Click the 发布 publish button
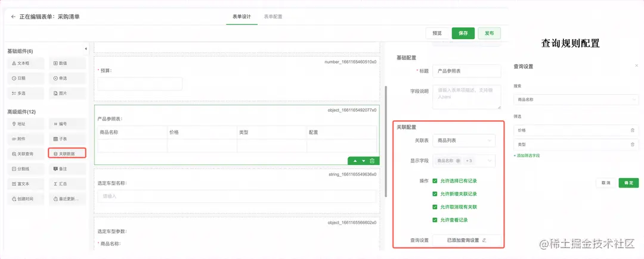644x259 pixels. 489,33
